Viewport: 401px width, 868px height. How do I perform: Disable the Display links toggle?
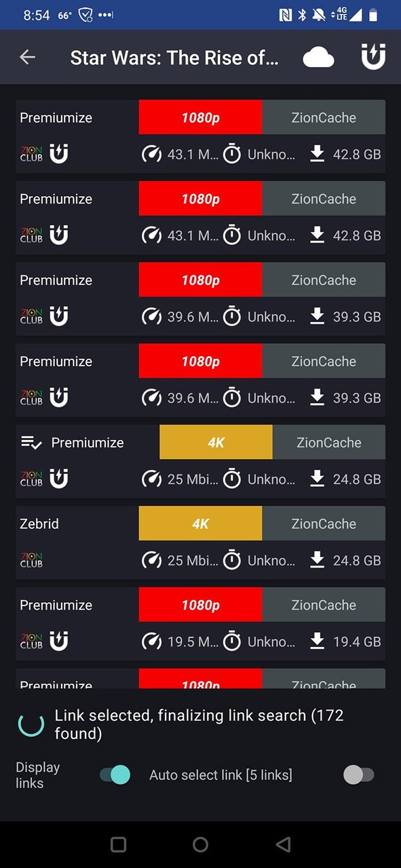tap(115, 774)
